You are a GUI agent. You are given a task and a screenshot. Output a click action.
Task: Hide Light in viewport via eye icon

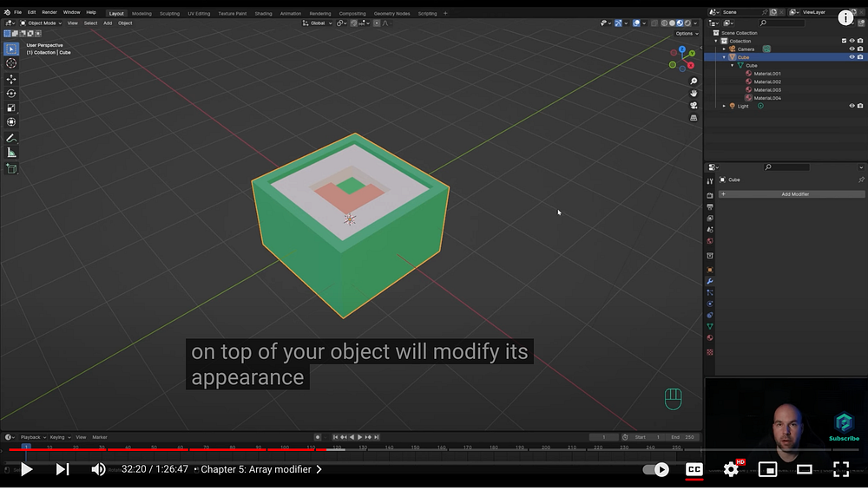[x=852, y=106]
